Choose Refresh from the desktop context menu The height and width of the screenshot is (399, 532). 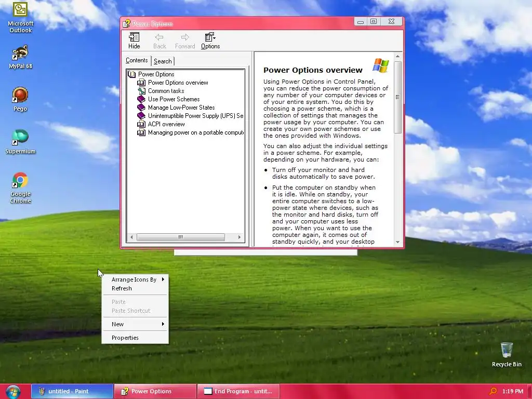tap(135, 288)
